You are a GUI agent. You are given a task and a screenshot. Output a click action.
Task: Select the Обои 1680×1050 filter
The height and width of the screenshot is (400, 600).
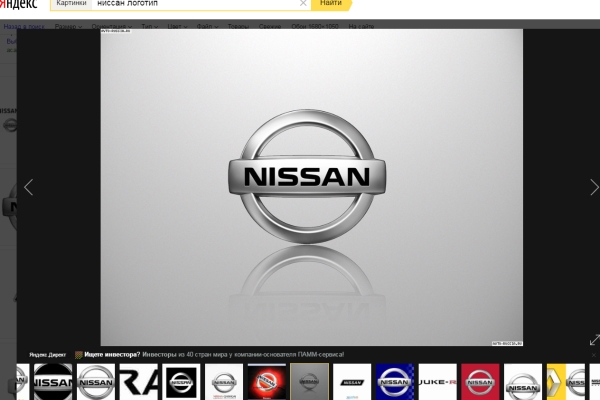[315, 26]
